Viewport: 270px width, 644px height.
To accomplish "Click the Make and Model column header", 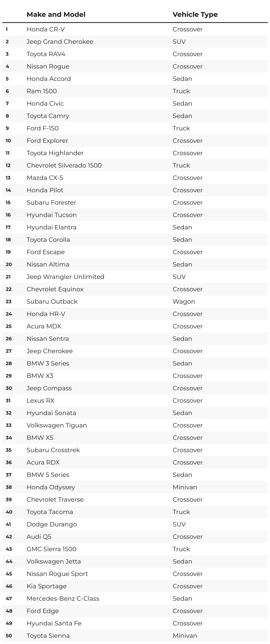I will [56, 15].
